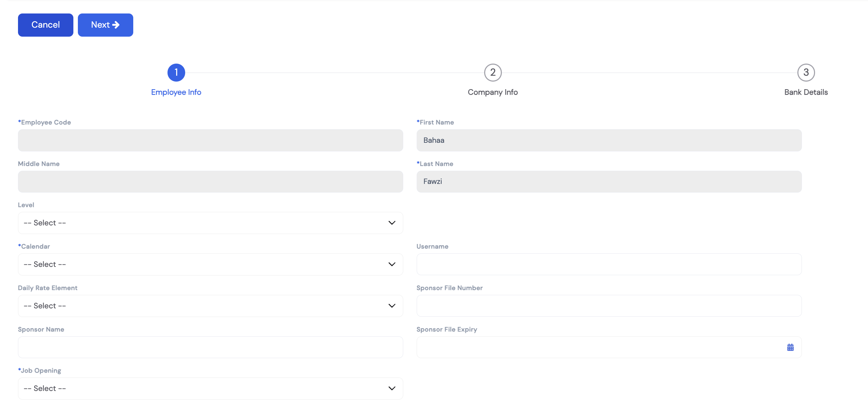
Task: Focus the Sponsor File Number field
Action: 609,306
